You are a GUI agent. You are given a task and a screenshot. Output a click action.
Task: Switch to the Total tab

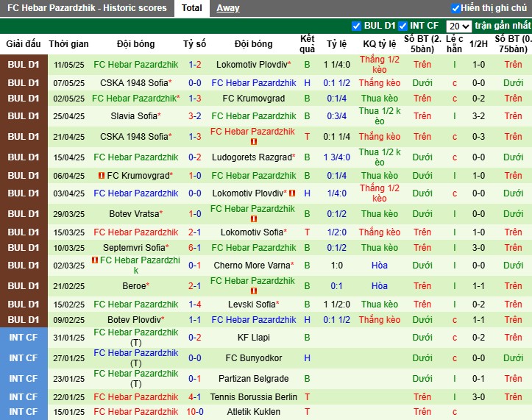pyautogui.click(x=192, y=8)
